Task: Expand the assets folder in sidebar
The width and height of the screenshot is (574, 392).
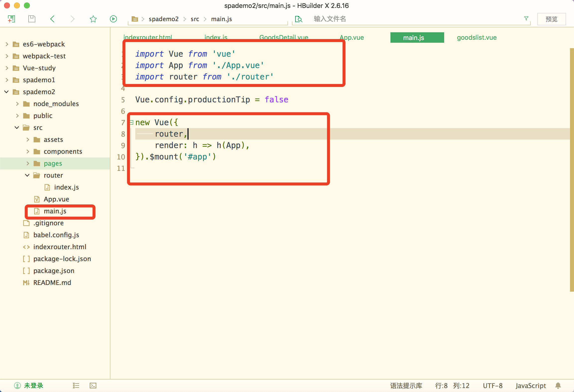Action: pyautogui.click(x=28, y=139)
